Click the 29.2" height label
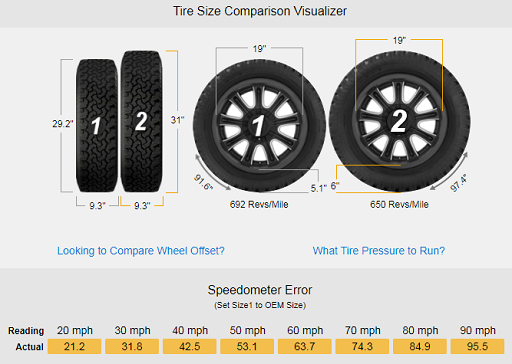This screenshot has width=512, height=364. click(62, 124)
